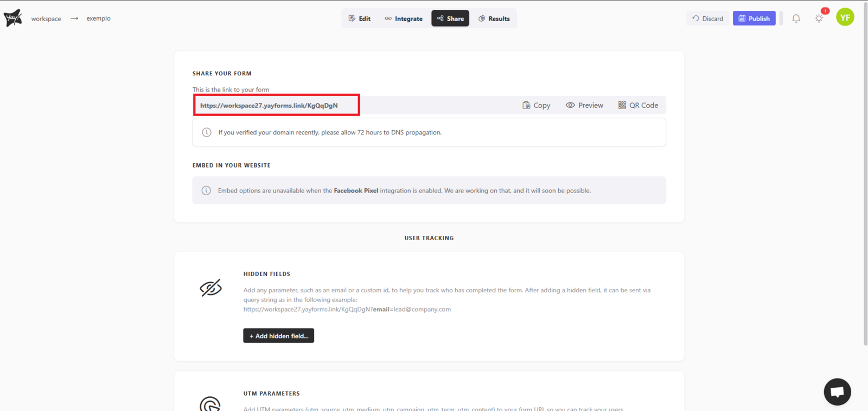Open the live chat bubble widget
Viewport: 868px width, 411px height.
pos(837,391)
